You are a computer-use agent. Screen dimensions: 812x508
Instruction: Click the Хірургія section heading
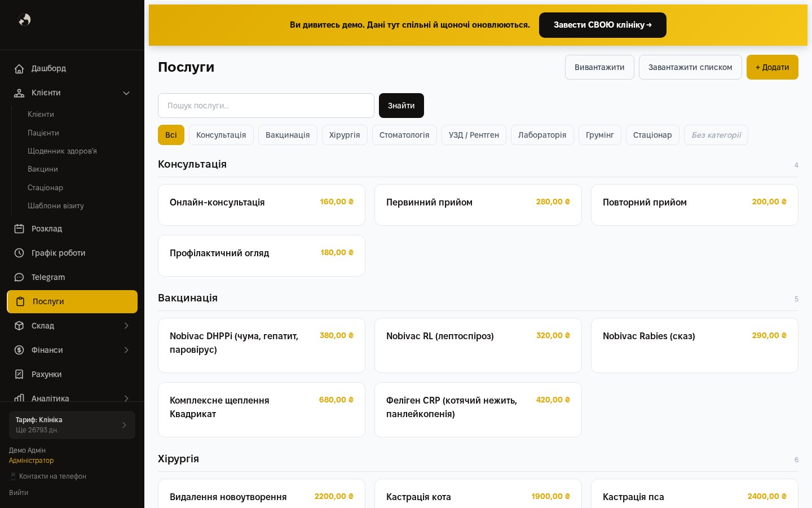179,459
